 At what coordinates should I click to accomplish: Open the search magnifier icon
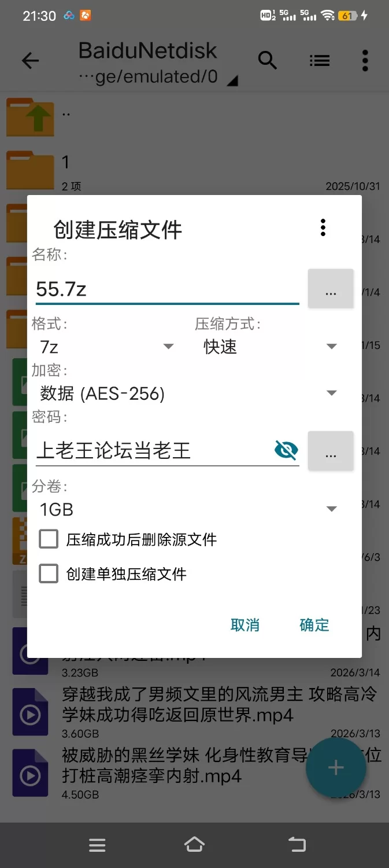267,60
